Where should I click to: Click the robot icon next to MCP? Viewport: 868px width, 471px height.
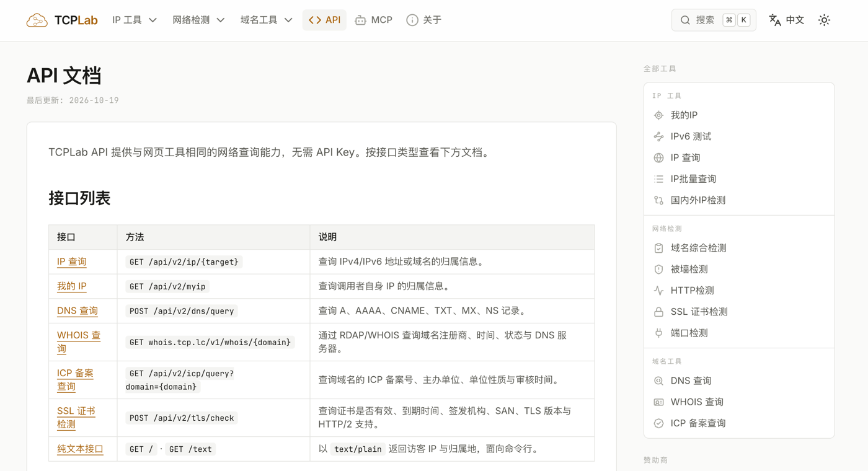360,20
